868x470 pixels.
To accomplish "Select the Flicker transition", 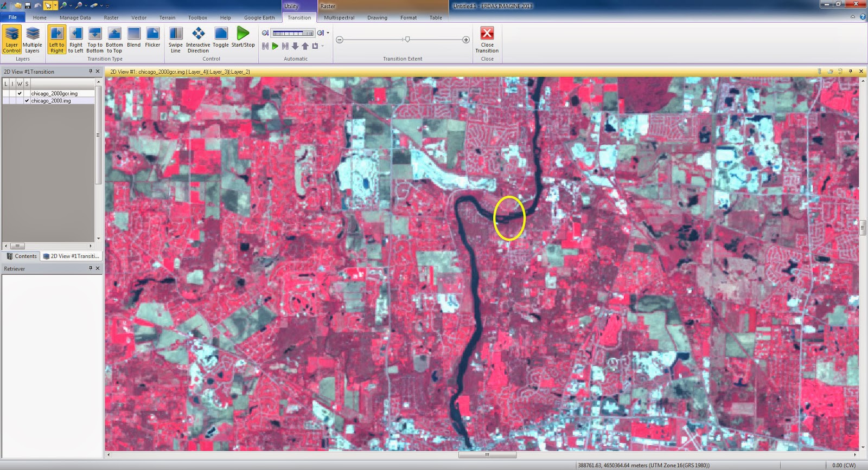I will tap(152, 38).
